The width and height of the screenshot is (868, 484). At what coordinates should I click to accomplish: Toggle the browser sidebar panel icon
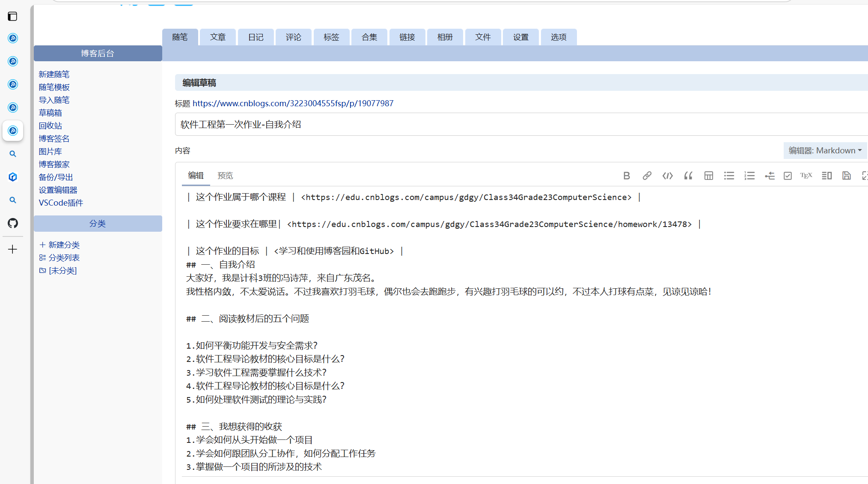coord(12,16)
